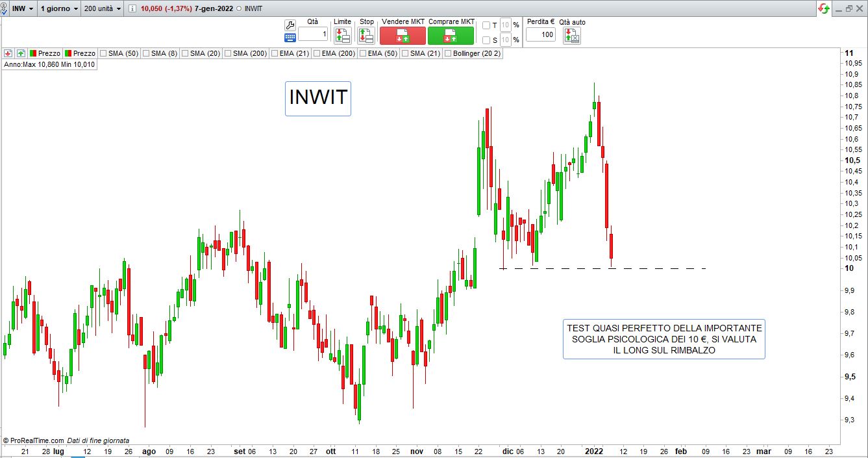
Task: Click the red-green trading arrows icon top right
Action: click(x=823, y=8)
